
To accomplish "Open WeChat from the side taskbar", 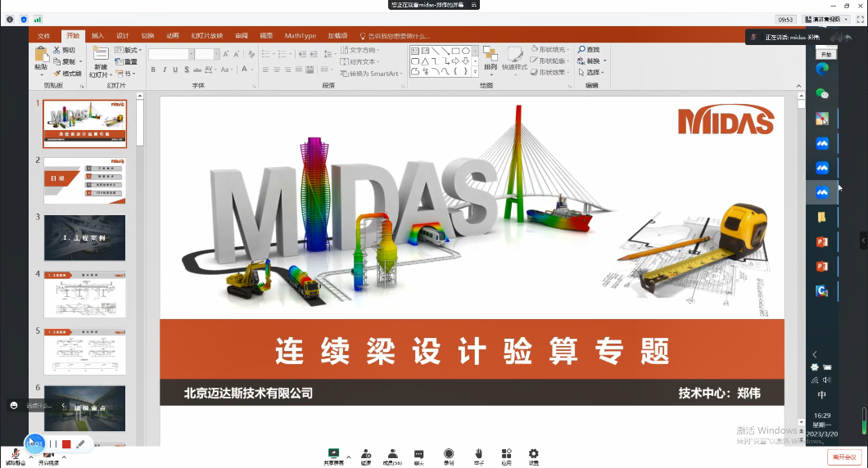I will [x=822, y=94].
